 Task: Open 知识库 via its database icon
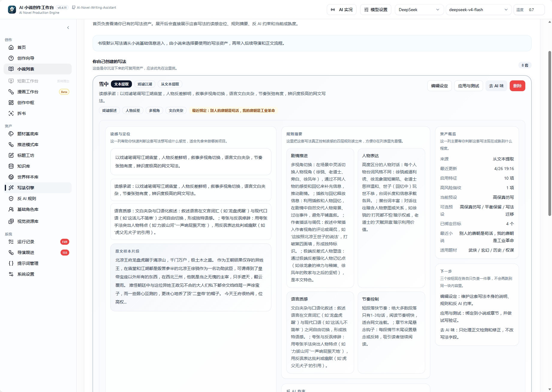[x=11, y=166]
